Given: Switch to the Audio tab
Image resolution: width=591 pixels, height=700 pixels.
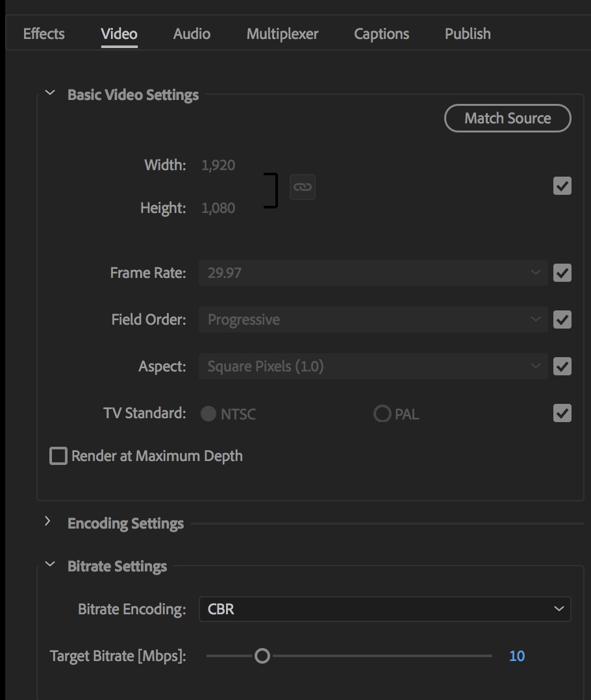Looking at the screenshot, I should [x=192, y=34].
